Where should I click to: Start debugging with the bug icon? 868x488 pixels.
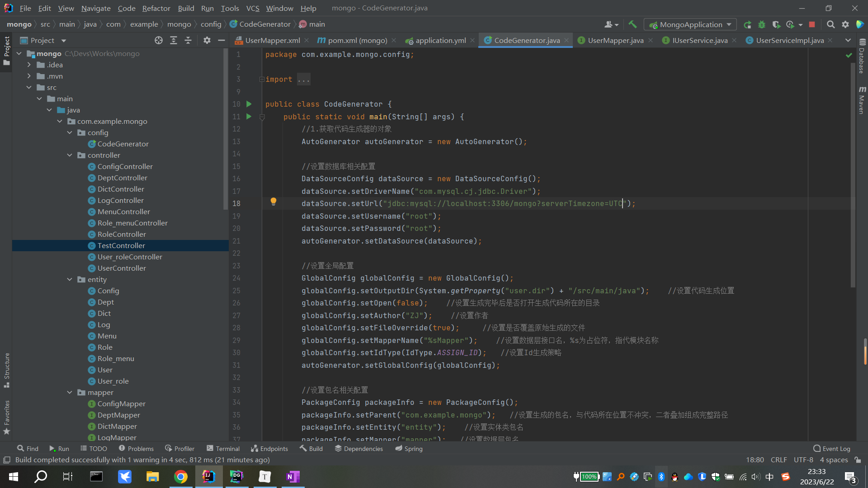click(x=762, y=24)
